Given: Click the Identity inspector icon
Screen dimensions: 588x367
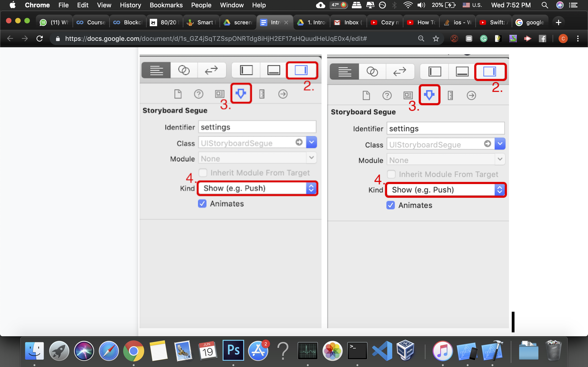Looking at the screenshot, I should click(220, 93).
